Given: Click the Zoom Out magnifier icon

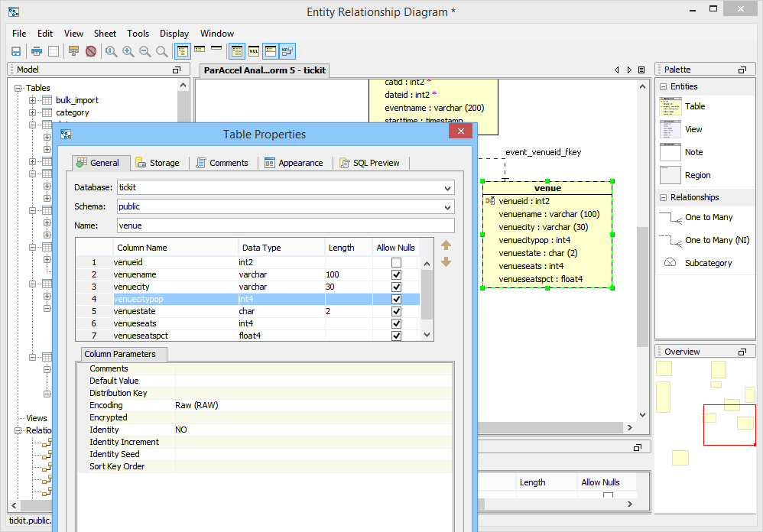Looking at the screenshot, I should (144, 51).
